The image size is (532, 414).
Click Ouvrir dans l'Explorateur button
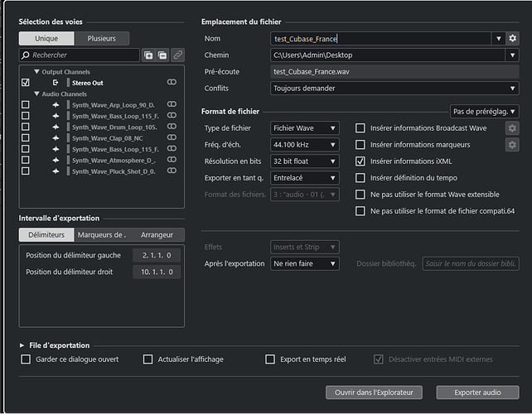pos(374,392)
